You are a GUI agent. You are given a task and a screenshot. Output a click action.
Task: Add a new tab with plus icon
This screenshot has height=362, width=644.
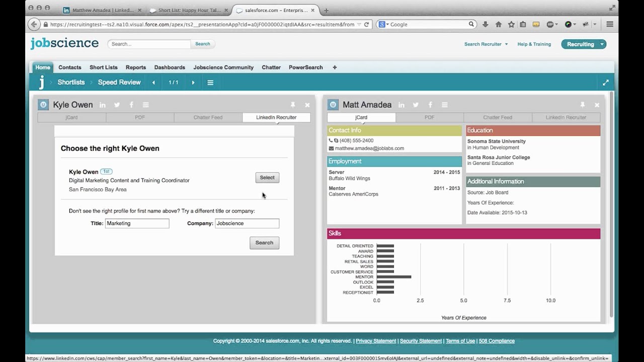point(335,67)
